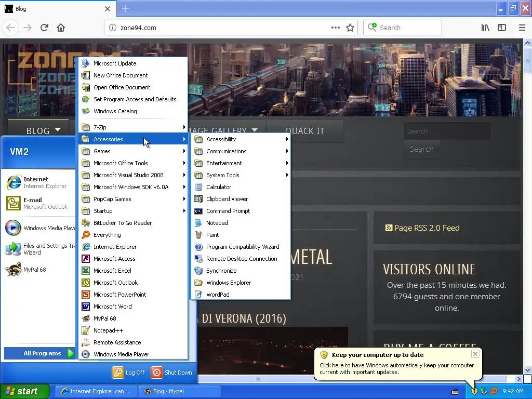Image resolution: width=532 pixels, height=399 pixels.
Task: Click the Synchronize entry
Action: (x=241, y=270)
